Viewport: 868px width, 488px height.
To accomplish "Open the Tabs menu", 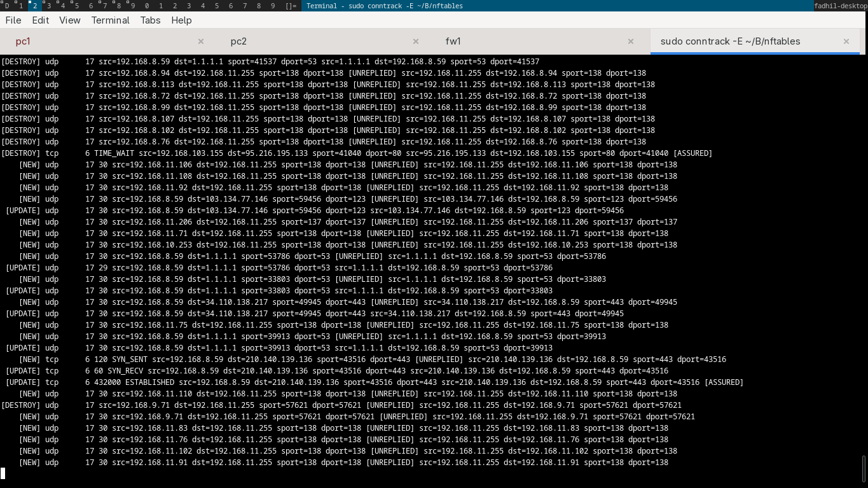I will (150, 20).
